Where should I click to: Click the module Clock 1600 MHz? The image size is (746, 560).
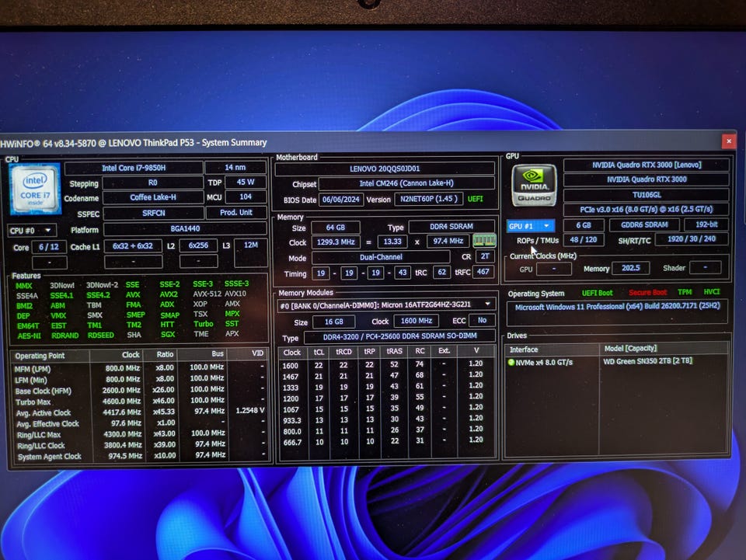pos(417,321)
